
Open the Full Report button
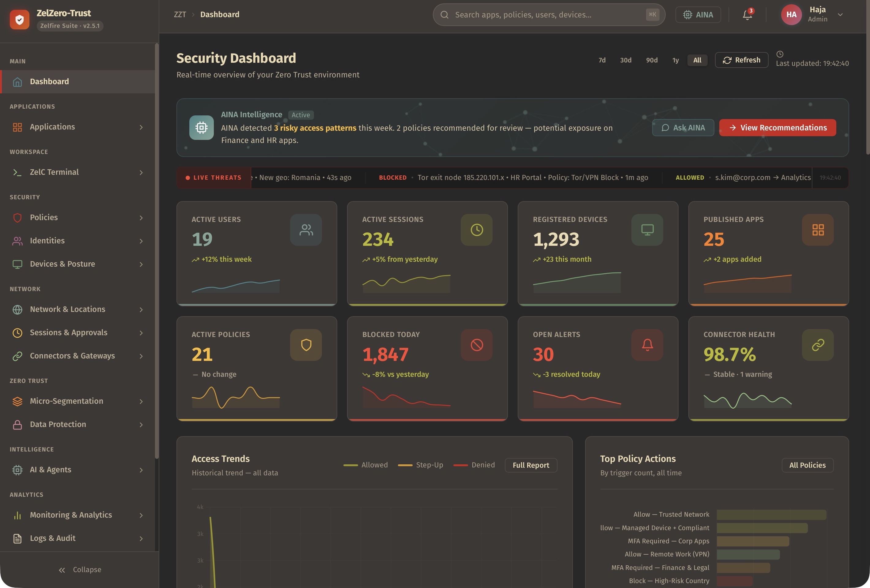[531, 465]
